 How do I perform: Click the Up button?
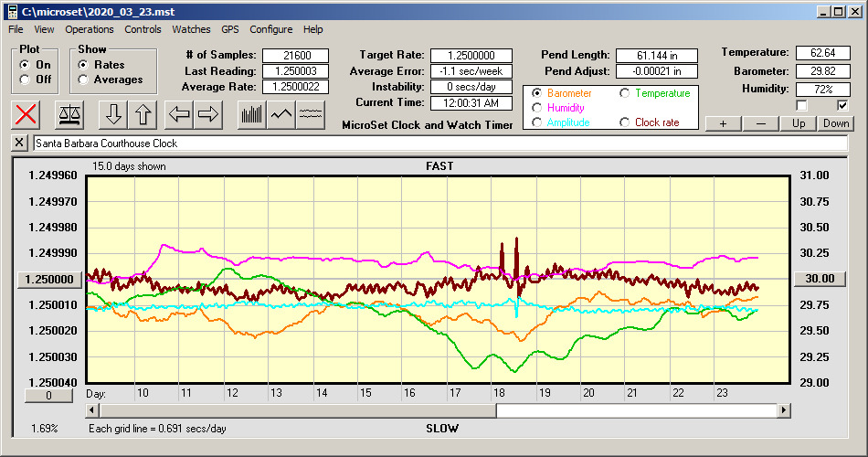799,123
